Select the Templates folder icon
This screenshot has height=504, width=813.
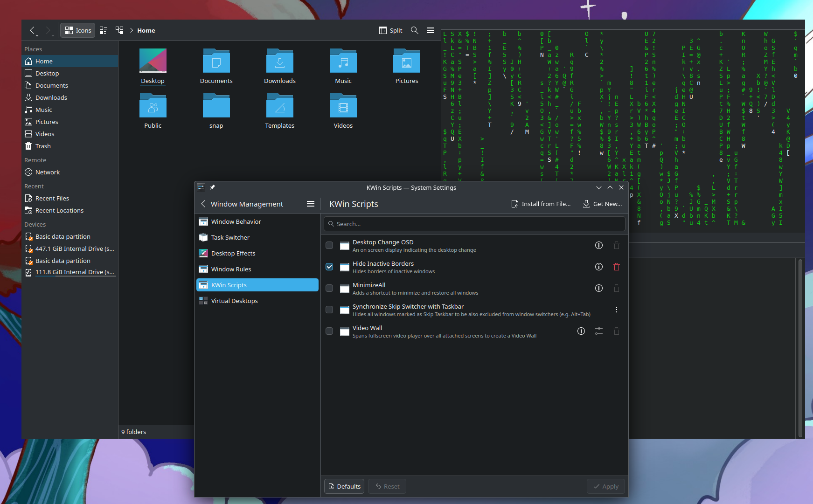[280, 106]
